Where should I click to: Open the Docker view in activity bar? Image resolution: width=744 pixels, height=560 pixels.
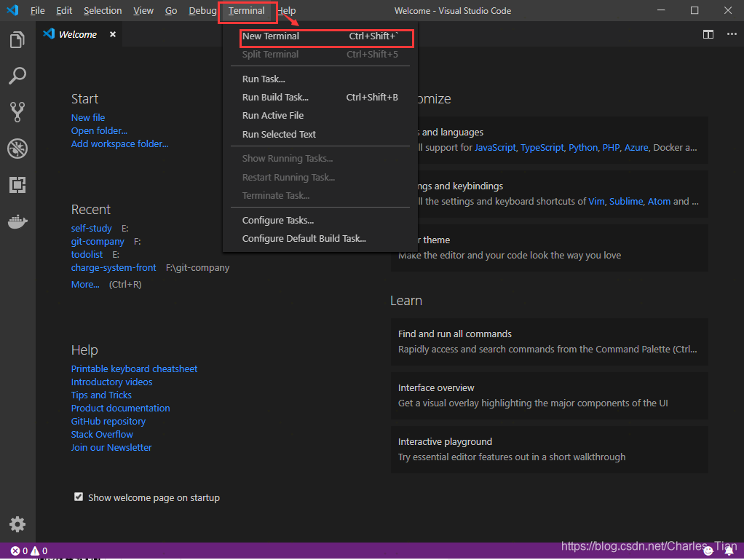[x=17, y=221]
